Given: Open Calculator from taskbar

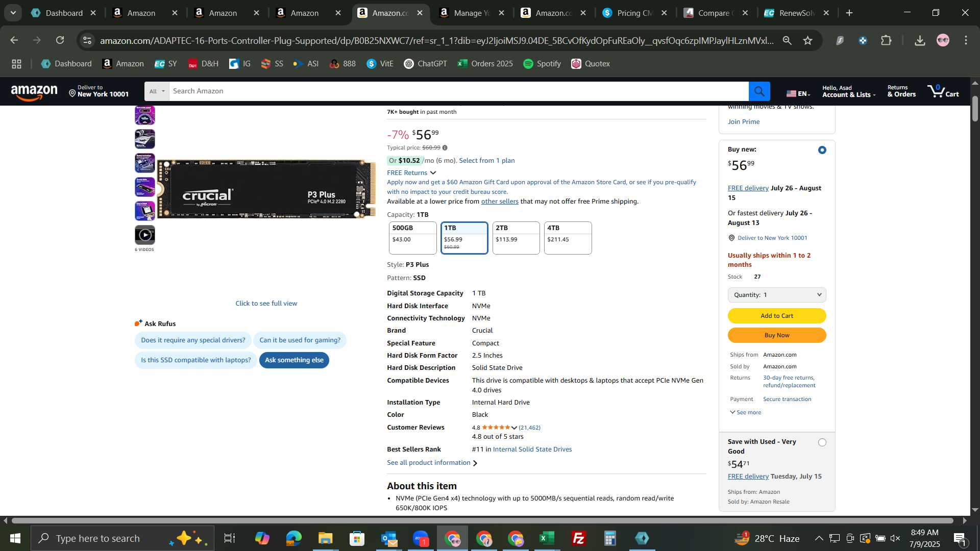Looking at the screenshot, I should click(610, 538).
